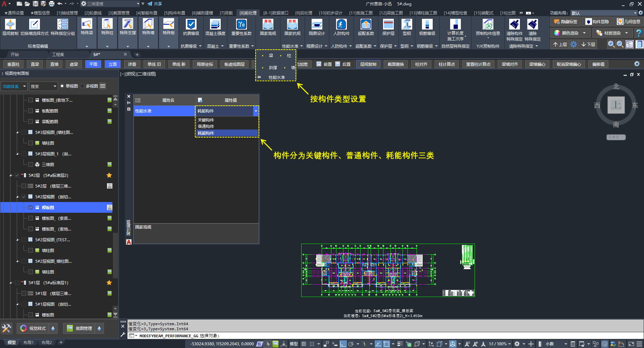Image resolution: width=644 pixels, height=348 pixels.
Task: Open the 混凝土强度 tool
Action: point(215,24)
